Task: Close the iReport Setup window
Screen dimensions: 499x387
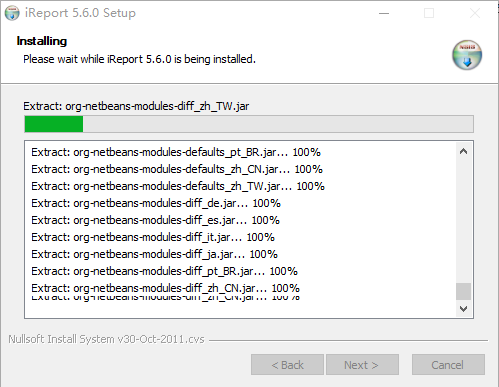Action: pos(475,13)
